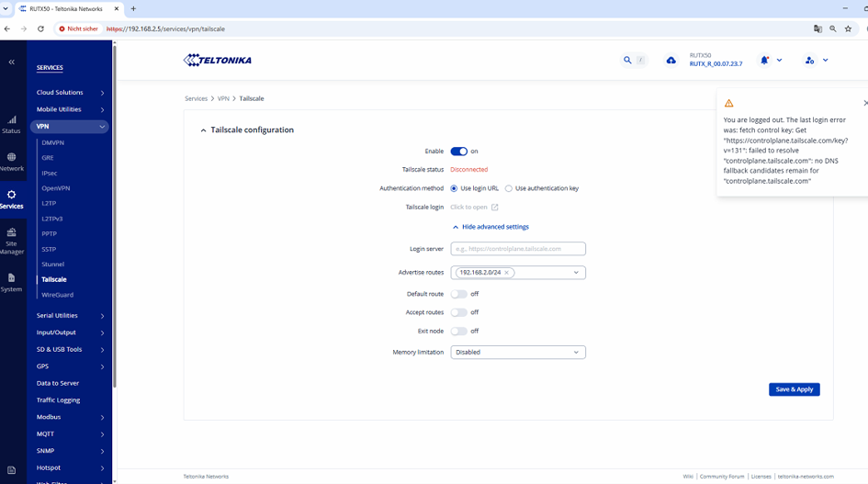
Task: Open the user account icon
Action: tap(810, 61)
